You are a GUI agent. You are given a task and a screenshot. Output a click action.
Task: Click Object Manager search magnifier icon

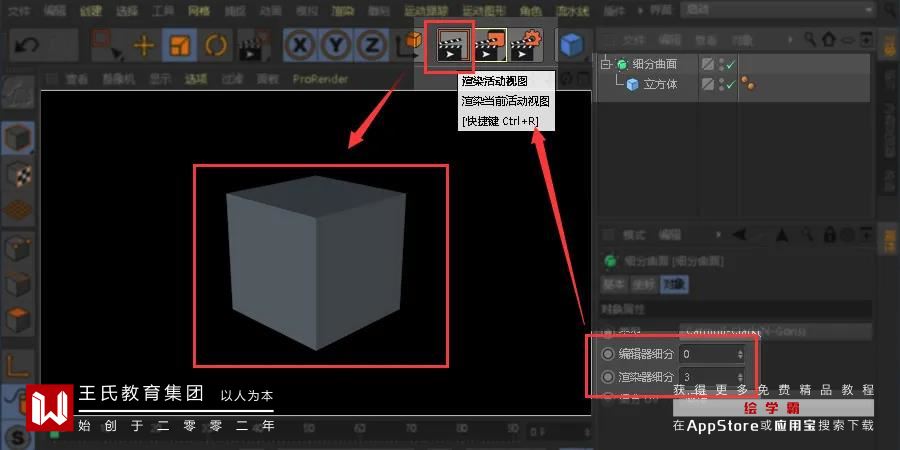pyautogui.click(x=810, y=40)
